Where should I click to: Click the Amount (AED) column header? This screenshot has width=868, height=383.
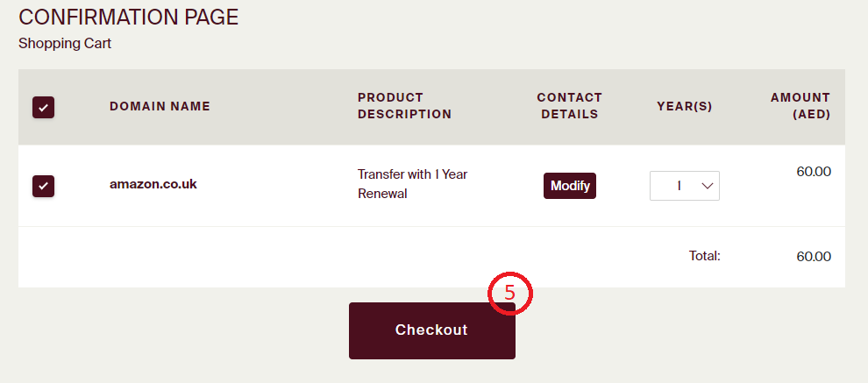pyautogui.click(x=800, y=106)
